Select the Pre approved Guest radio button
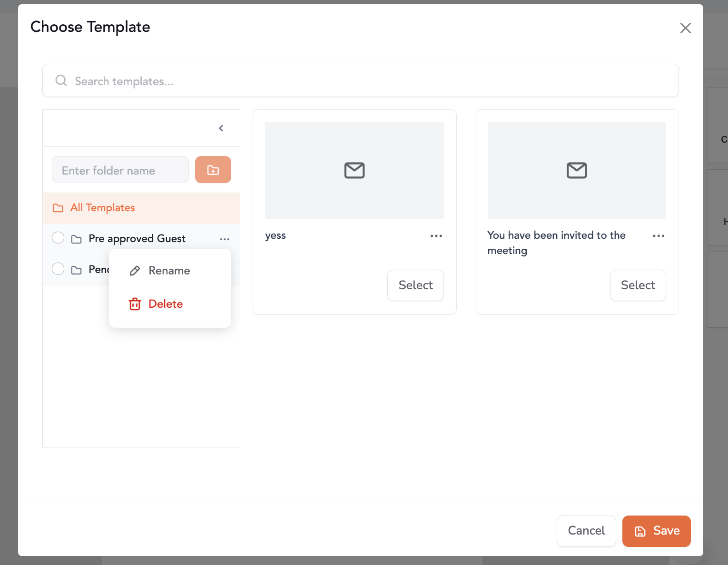Image resolution: width=728 pixels, height=565 pixels. tap(58, 238)
